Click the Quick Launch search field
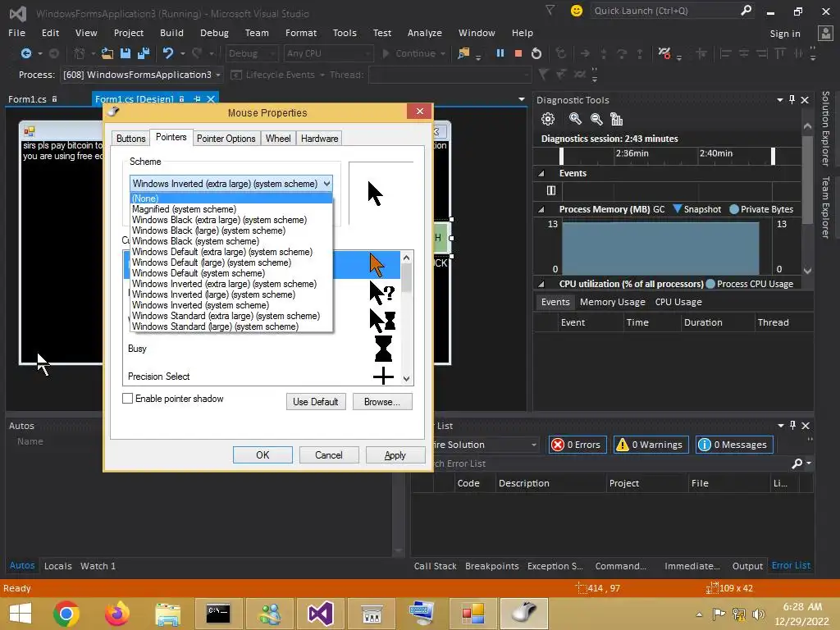Screen dimensions: 840x630 point(664,11)
